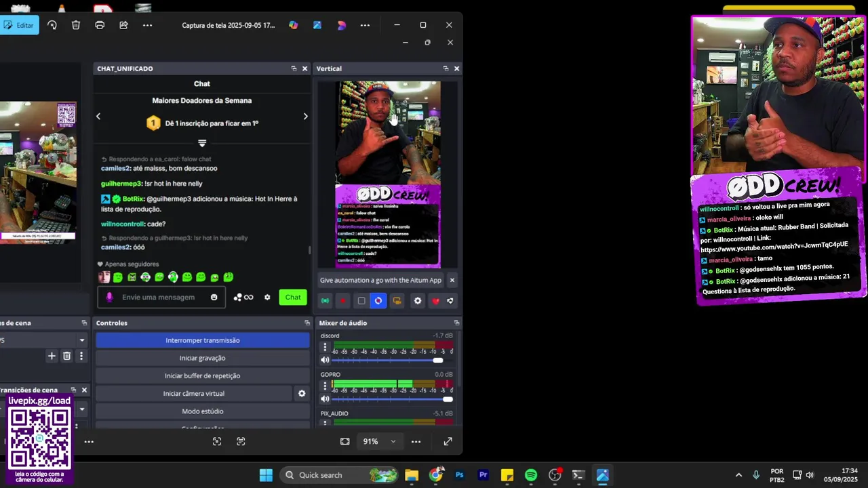Mute the GOPRO audio channel
The image size is (868, 488).
point(325,399)
